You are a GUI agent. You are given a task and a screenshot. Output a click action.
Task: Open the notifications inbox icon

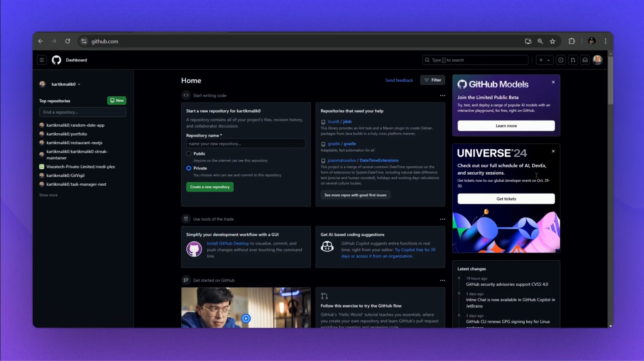[585, 60]
